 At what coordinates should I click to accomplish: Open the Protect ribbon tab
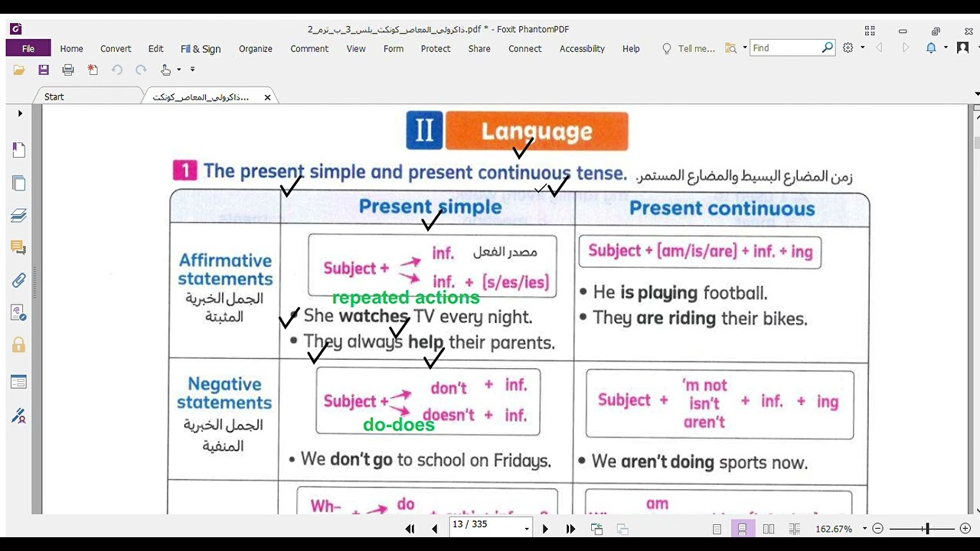[x=436, y=48]
